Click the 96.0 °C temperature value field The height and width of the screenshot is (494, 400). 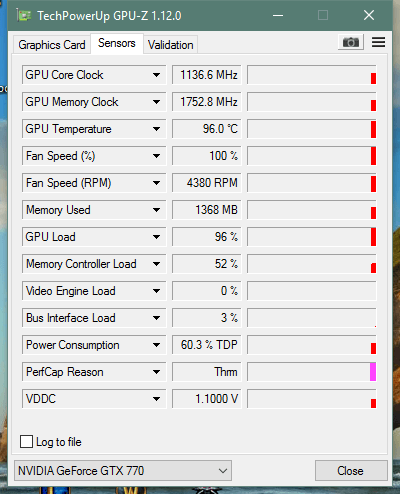(207, 129)
